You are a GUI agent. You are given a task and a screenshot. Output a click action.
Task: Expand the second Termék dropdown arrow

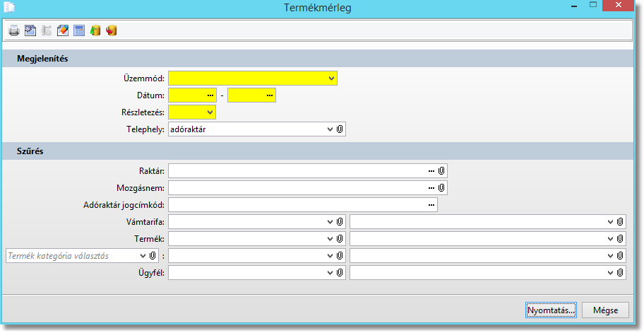[x=610, y=239]
